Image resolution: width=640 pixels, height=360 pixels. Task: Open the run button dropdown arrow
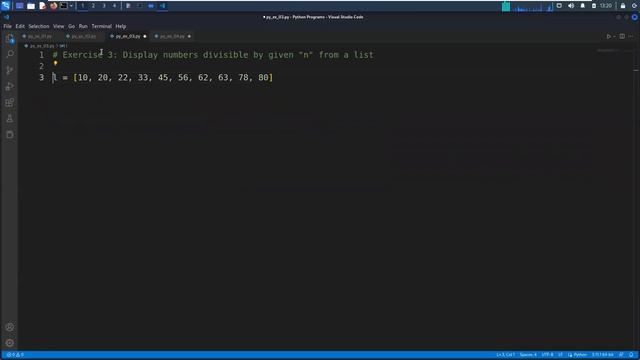[614, 36]
